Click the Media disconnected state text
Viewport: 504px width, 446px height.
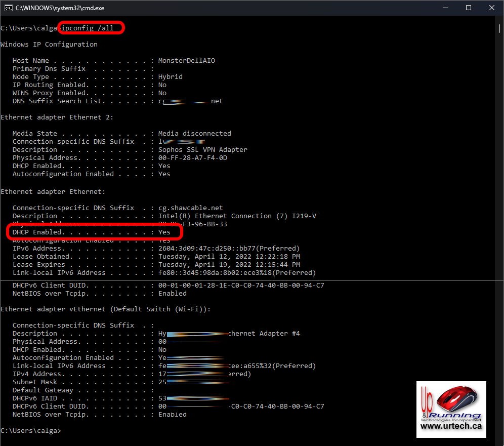(194, 134)
